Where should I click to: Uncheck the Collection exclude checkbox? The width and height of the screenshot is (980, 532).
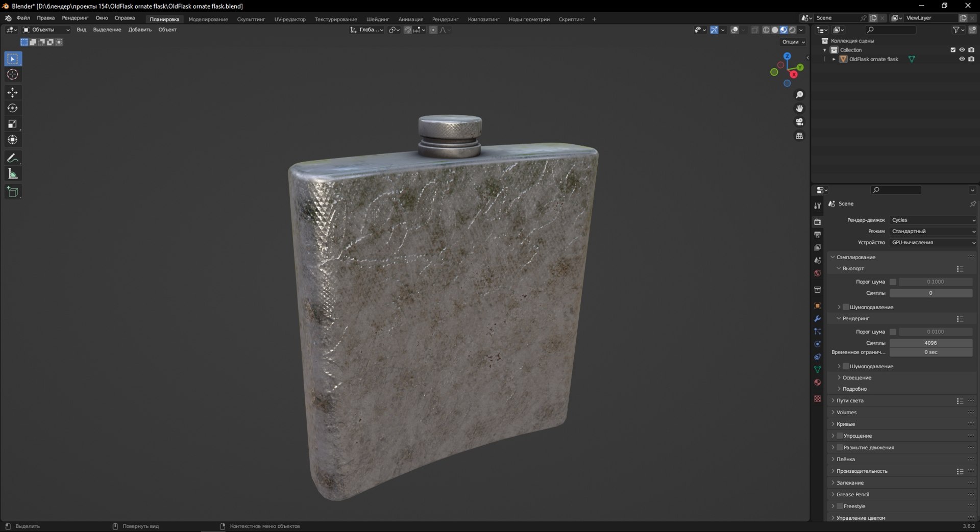click(952, 50)
